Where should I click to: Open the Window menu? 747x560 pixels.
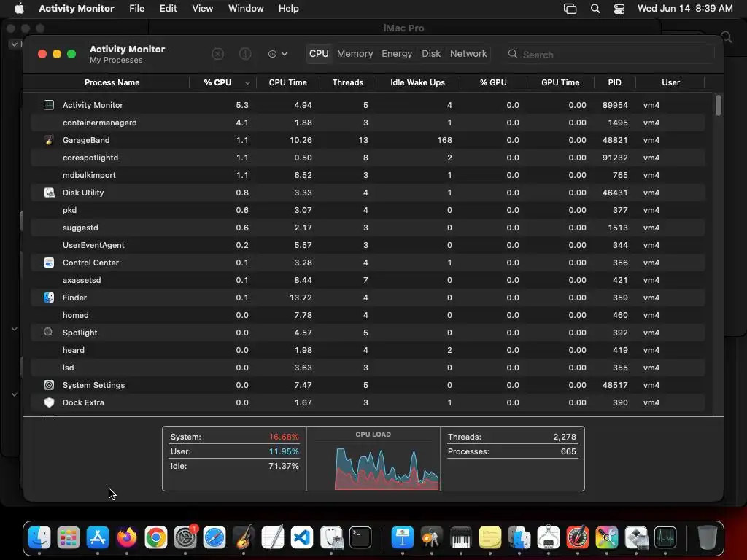(246, 8)
